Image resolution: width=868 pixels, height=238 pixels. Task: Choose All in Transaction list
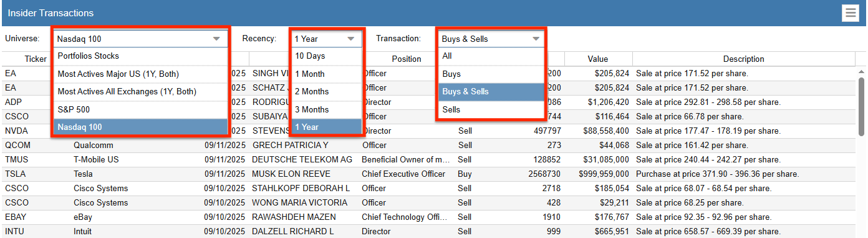pos(491,56)
